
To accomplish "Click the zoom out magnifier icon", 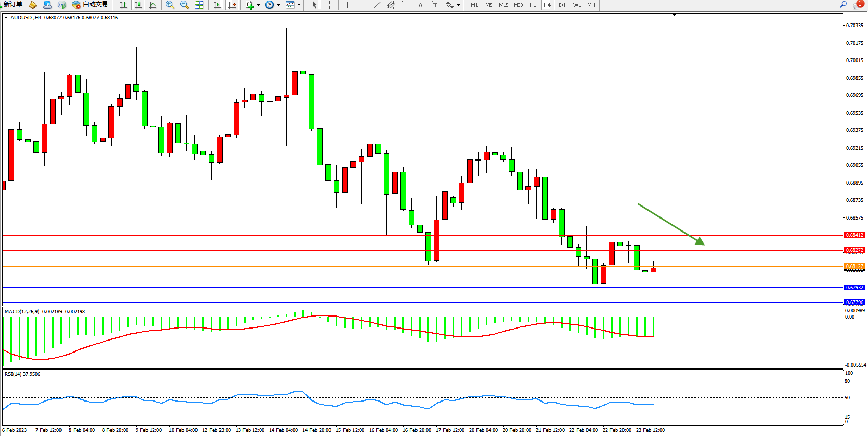I will pos(185,5).
